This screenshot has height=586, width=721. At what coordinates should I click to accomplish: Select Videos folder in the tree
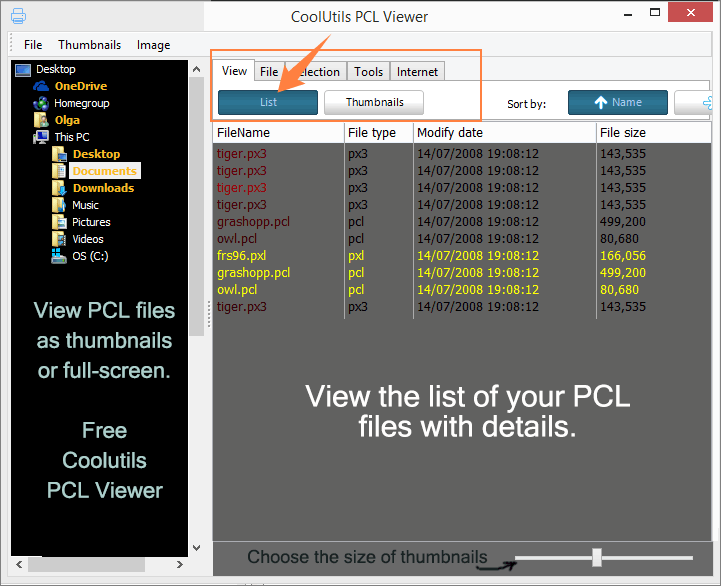tap(87, 239)
